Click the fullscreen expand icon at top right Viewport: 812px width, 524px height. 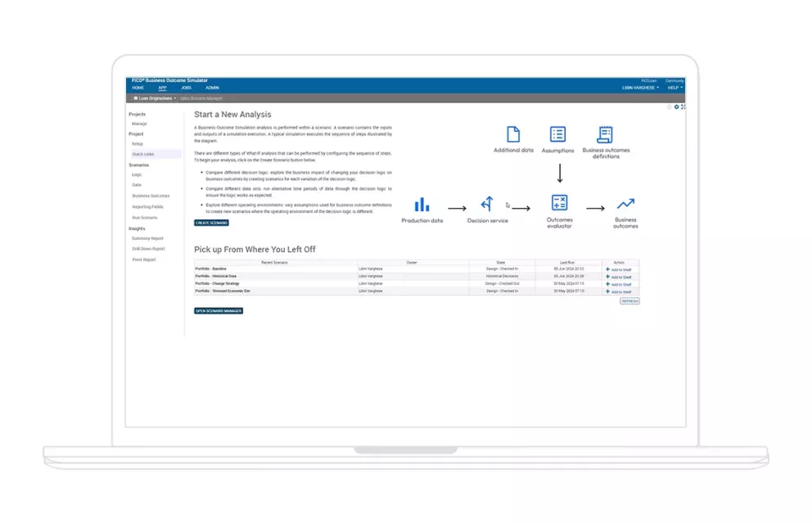[682, 106]
